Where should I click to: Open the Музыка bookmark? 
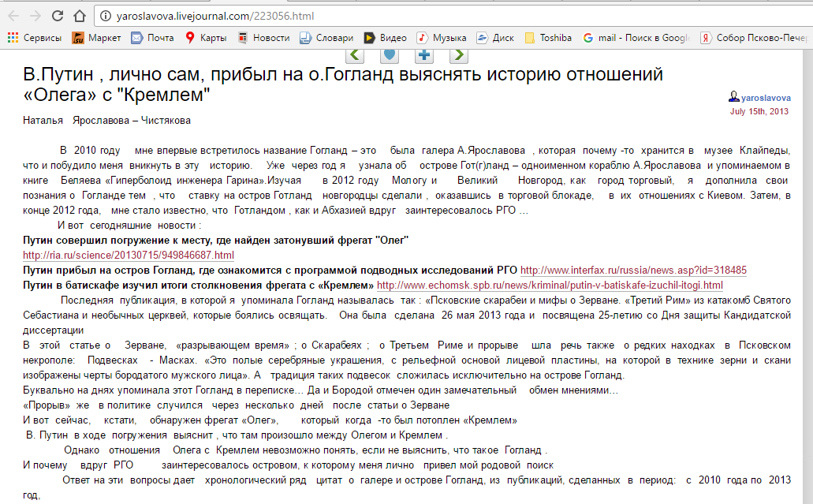pos(442,38)
